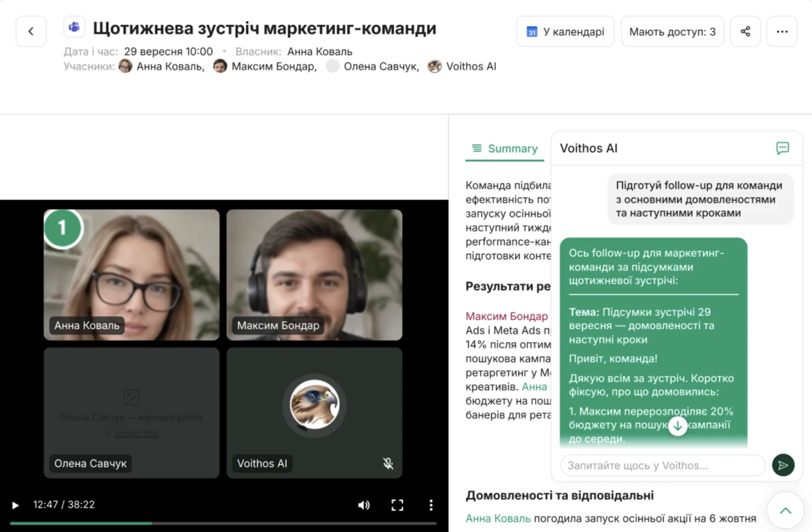The height and width of the screenshot is (532, 812).
Task: Click the muted microphone icon on Voithos AI tile
Action: [x=388, y=464]
